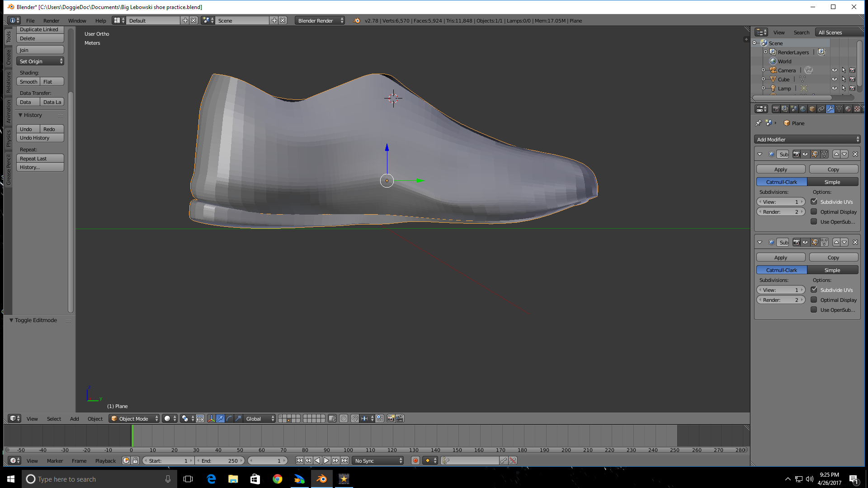Open the Modifiers wrench properties tab

pos(830,109)
